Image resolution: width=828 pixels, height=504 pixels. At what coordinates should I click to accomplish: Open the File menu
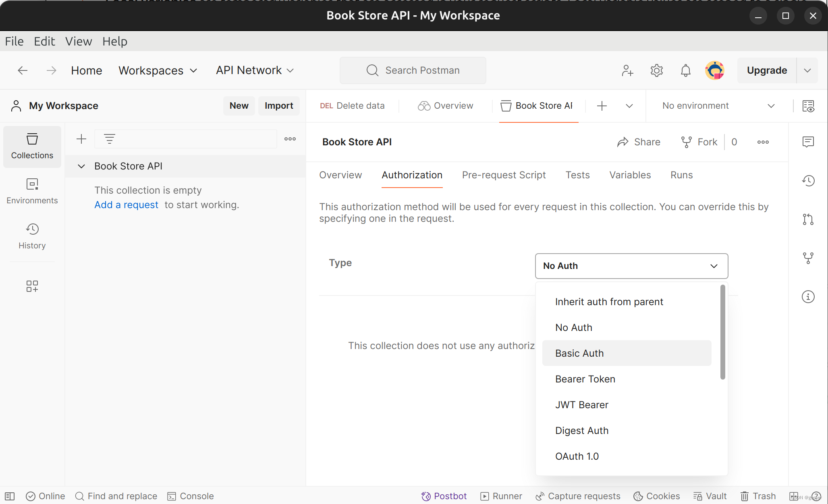point(14,41)
